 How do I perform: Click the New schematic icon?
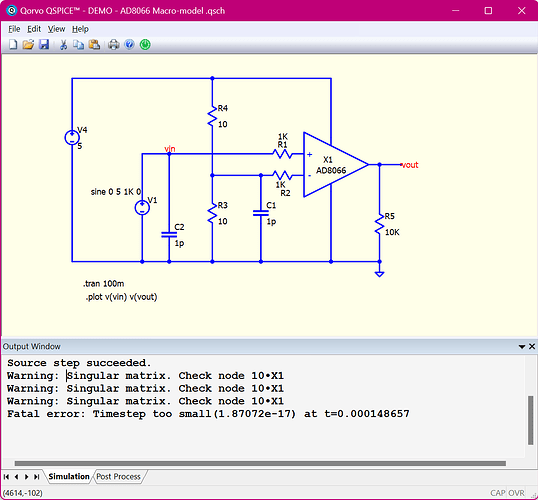[x=13, y=45]
